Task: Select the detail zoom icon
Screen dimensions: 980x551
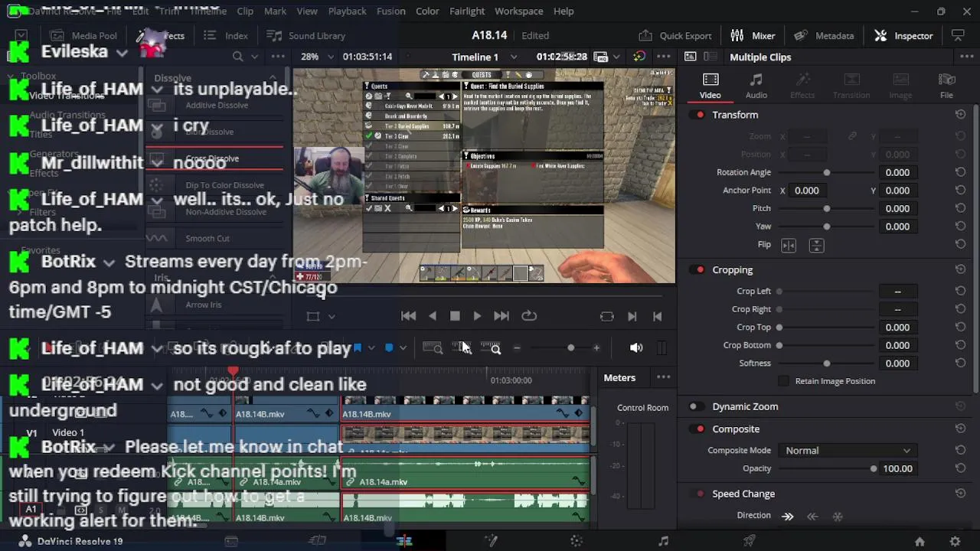Action: tap(462, 347)
